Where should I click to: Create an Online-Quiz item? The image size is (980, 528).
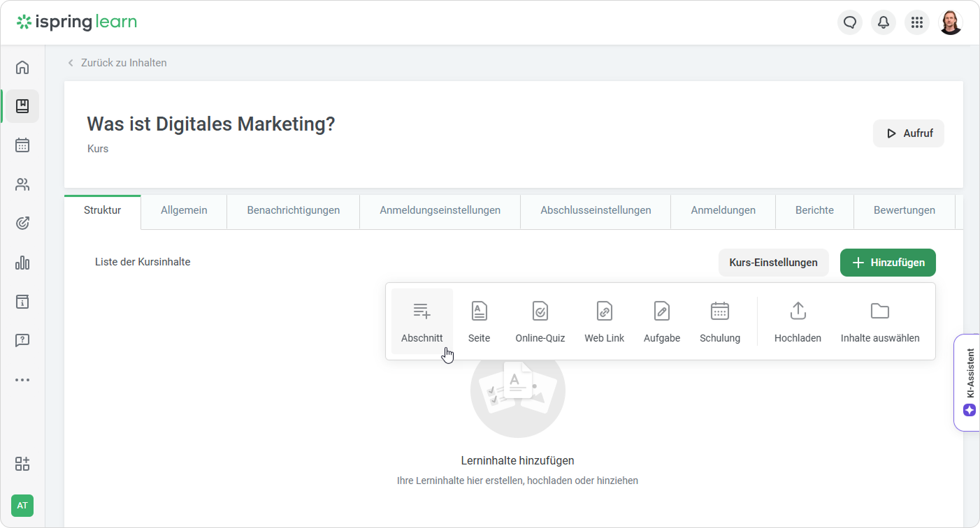(x=540, y=321)
